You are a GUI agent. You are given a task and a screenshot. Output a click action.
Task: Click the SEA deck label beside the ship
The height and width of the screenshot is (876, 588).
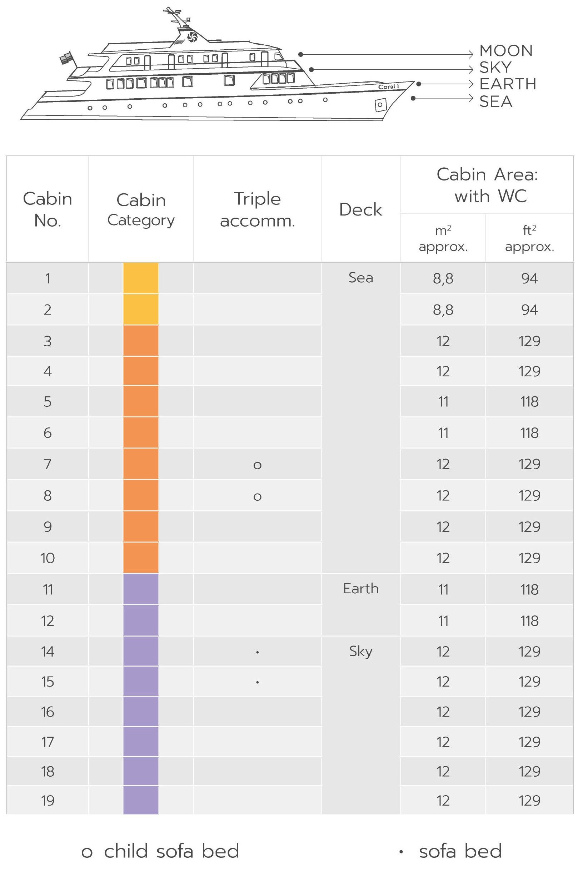[496, 102]
